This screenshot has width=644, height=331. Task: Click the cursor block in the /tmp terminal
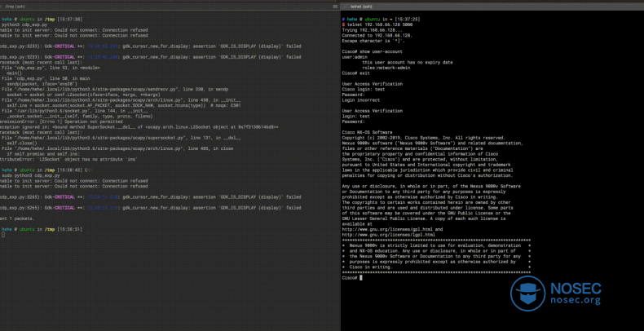coord(3,235)
